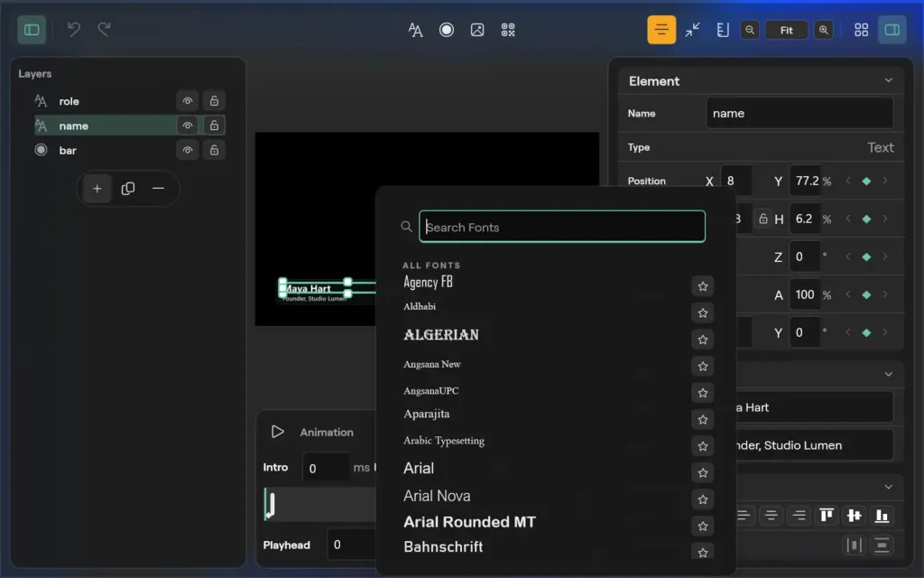Open the grid view icon

click(x=862, y=30)
